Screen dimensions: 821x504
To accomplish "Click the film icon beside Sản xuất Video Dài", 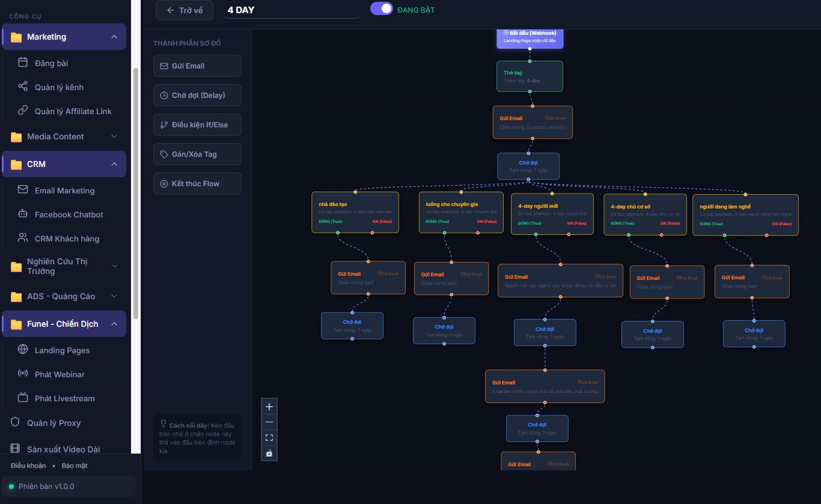I will click(16, 449).
